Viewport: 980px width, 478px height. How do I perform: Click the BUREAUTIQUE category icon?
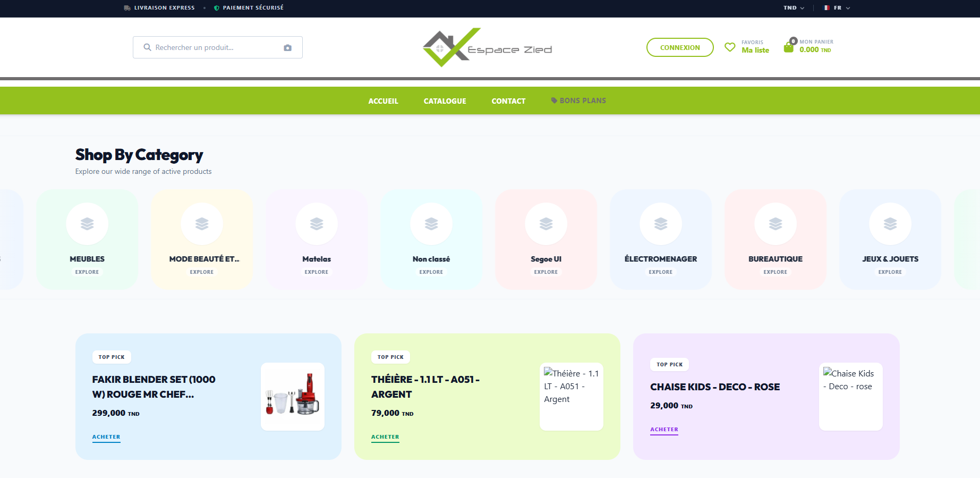pos(776,224)
